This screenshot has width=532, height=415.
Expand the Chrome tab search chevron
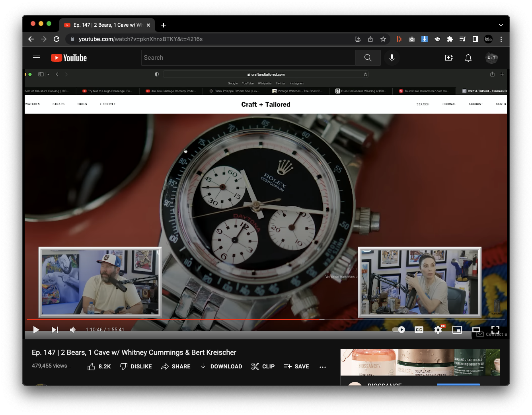tap(501, 25)
